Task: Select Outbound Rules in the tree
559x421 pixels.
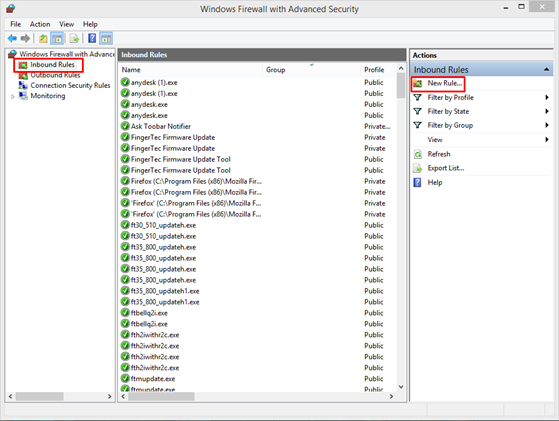Action: (55, 76)
